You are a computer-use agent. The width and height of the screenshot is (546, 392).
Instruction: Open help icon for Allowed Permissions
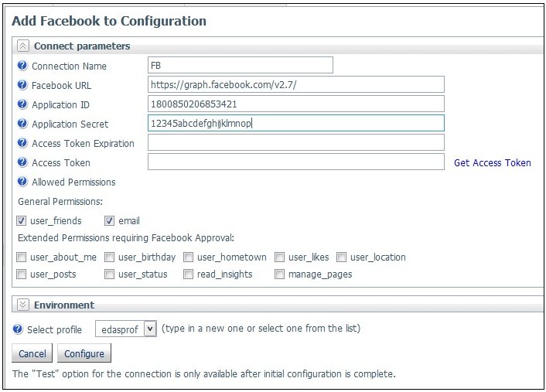click(x=22, y=182)
